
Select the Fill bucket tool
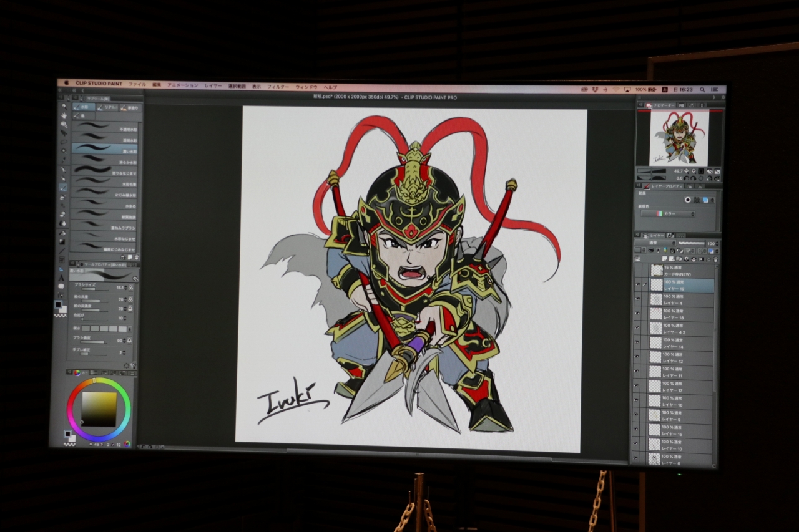(x=62, y=232)
